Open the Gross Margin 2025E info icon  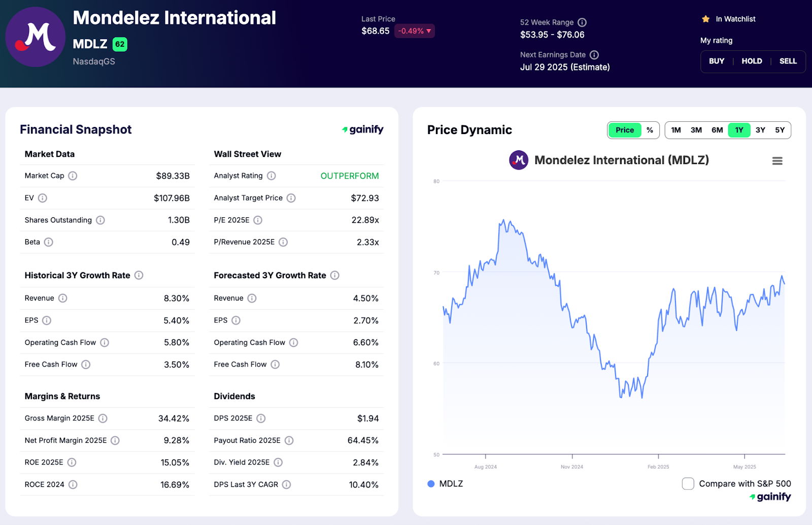(x=103, y=418)
